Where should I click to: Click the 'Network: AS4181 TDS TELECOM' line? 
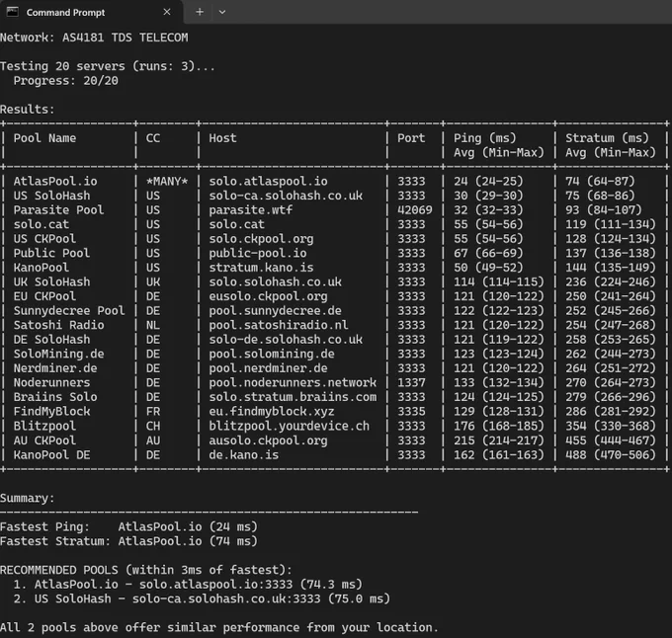click(x=94, y=38)
